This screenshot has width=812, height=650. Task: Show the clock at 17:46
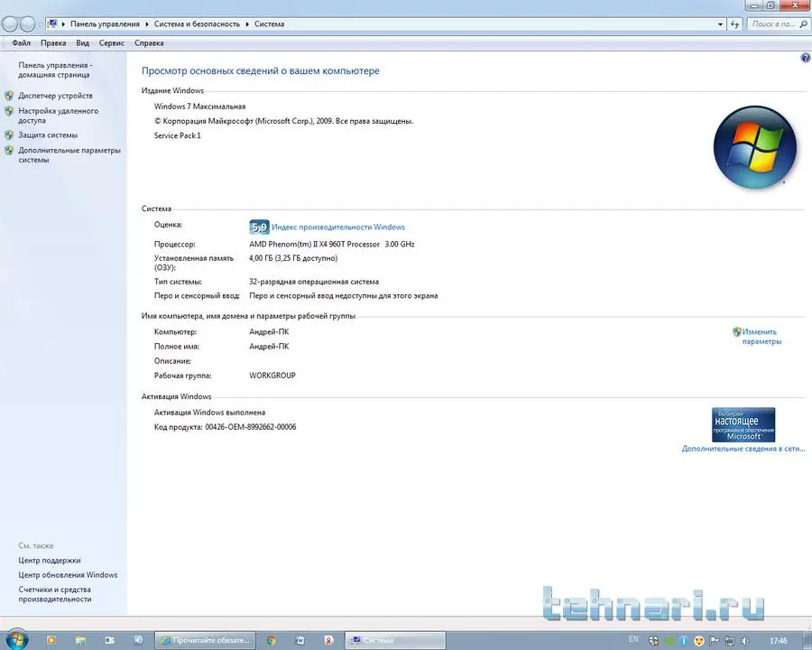click(779, 641)
